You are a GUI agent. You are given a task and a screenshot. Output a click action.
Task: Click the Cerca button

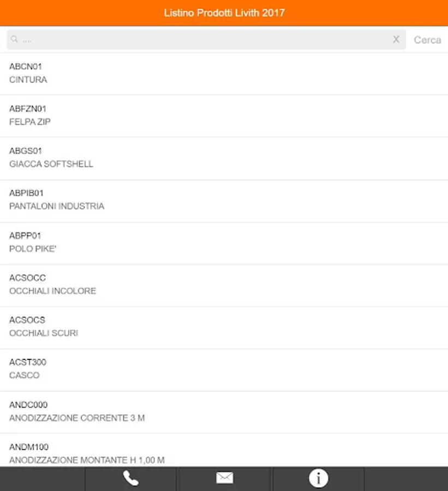(427, 40)
